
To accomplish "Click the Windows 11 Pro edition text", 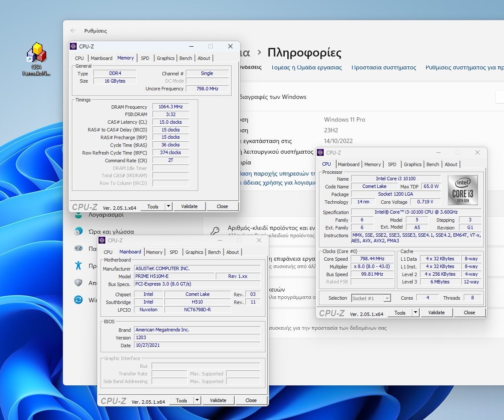I will coord(345,119).
